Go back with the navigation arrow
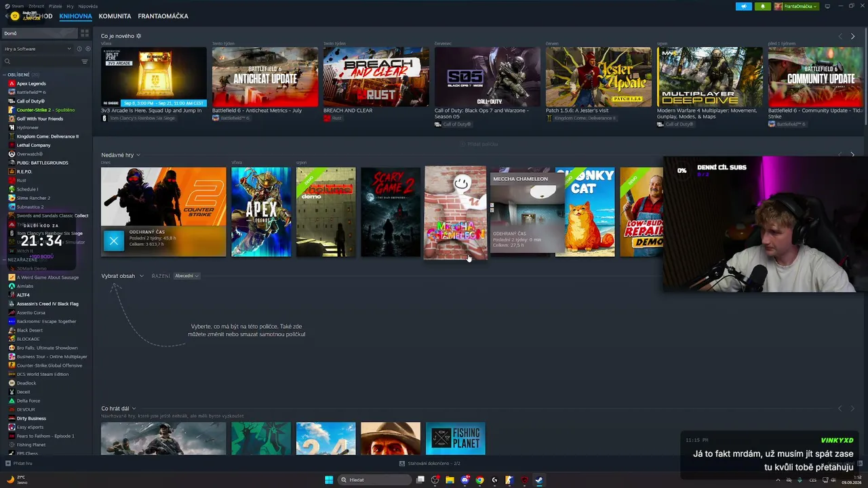 tap(6, 16)
